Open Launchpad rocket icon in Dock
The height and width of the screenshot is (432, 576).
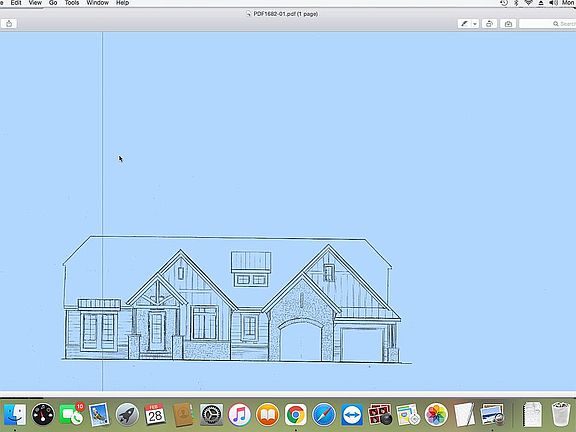click(127, 414)
